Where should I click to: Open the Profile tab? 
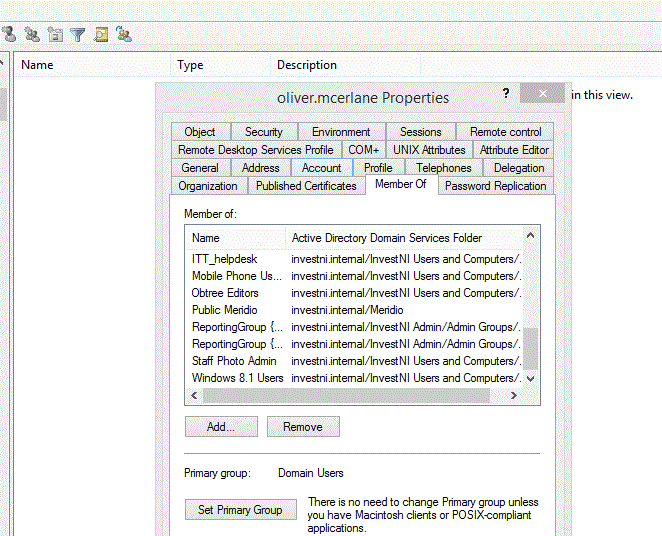[378, 168]
